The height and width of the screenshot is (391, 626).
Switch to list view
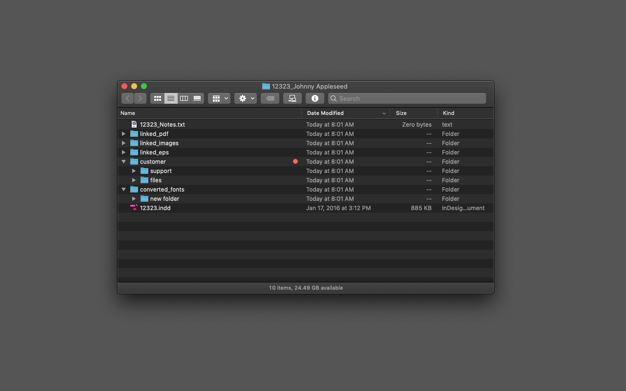[x=170, y=98]
